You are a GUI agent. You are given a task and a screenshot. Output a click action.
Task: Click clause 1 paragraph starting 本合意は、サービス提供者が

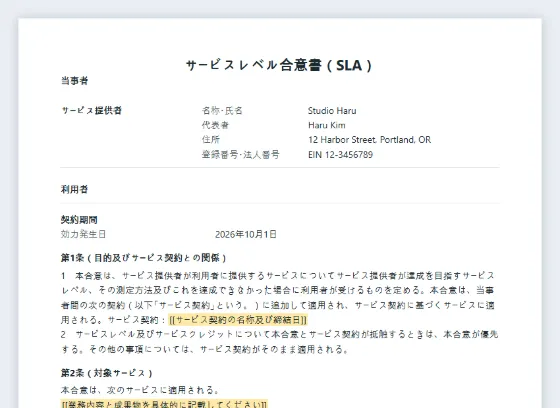pos(278,297)
